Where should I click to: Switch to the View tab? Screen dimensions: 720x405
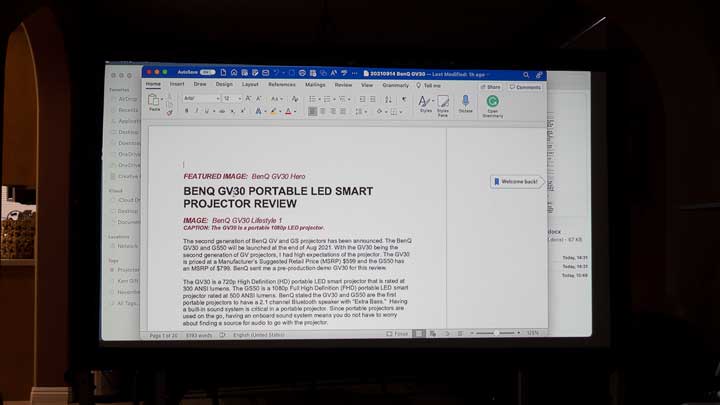(367, 85)
